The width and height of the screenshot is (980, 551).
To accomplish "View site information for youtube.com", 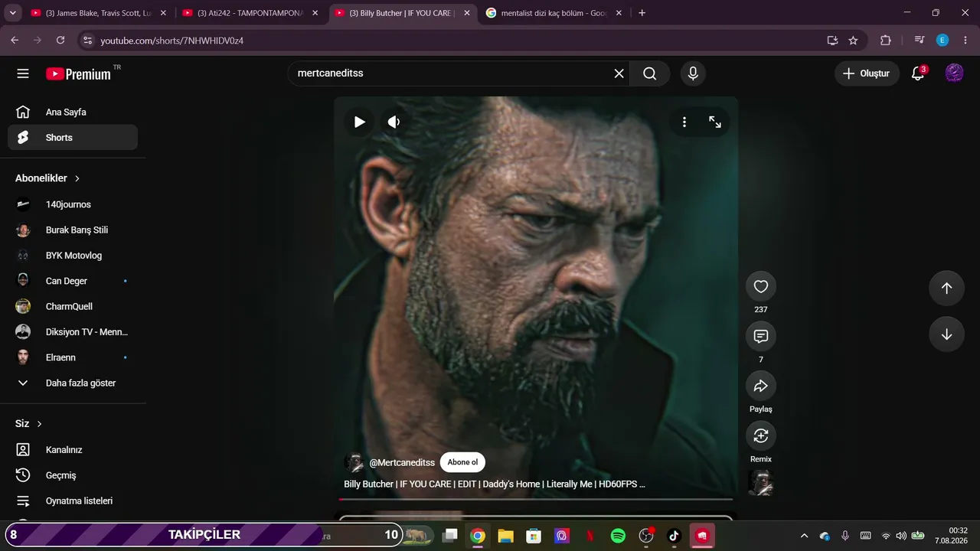I will point(87,41).
